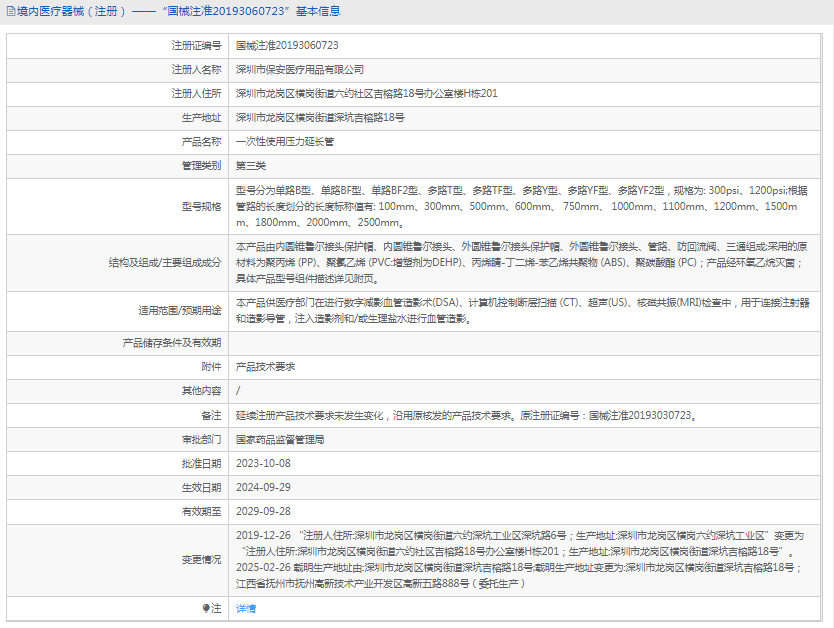Click the 生产地址 value 深圳市龙岗区横岗街道深坑吉榕路18号
This screenshot has width=834, height=628.
[x=320, y=118]
